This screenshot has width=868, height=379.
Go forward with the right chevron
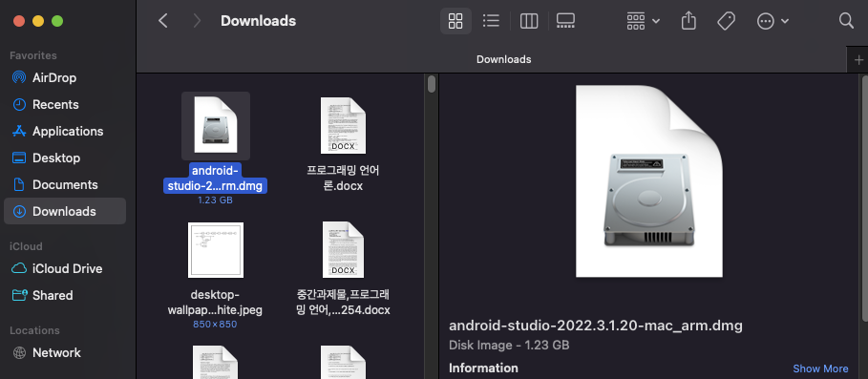click(x=197, y=21)
